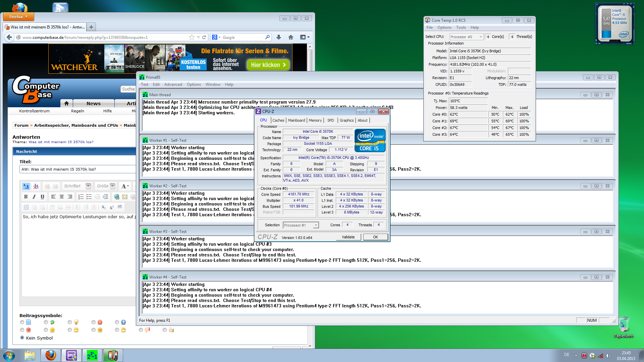
Task: Apply subscript formatting
Action: pos(104,207)
